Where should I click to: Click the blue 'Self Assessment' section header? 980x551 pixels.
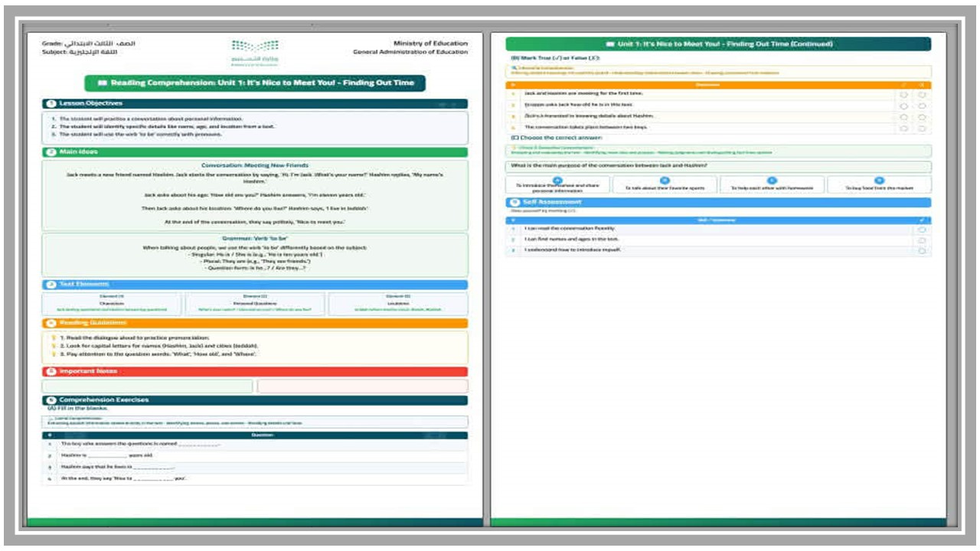tap(719, 202)
